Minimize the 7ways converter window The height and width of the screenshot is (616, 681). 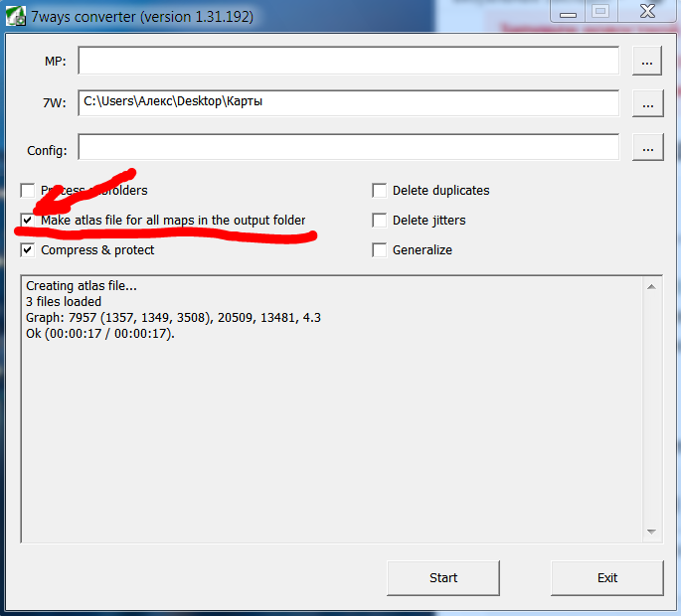click(566, 12)
